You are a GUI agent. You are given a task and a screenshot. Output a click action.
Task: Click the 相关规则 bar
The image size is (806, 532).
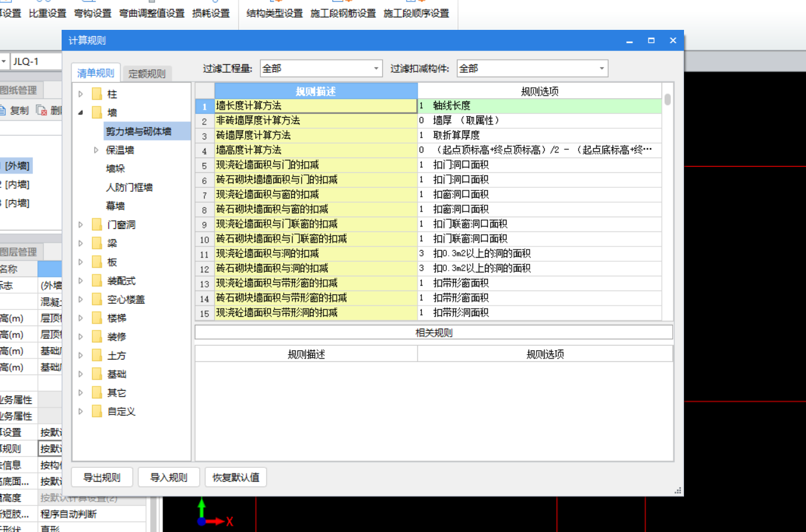[434, 332]
